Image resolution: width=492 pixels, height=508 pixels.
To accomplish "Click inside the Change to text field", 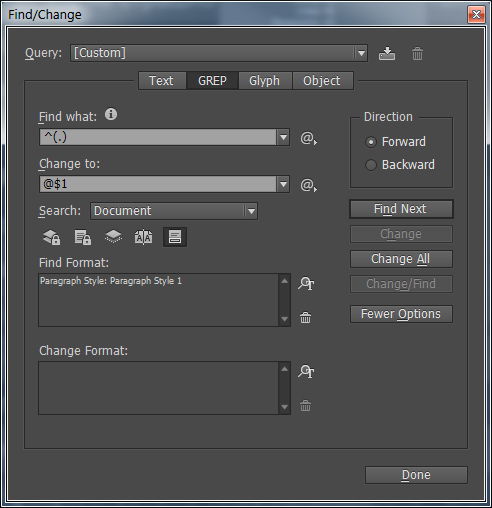I will [158, 184].
